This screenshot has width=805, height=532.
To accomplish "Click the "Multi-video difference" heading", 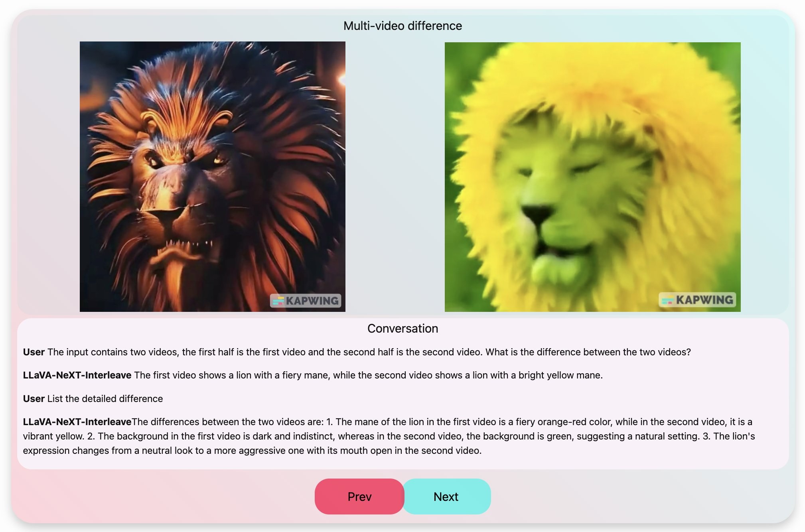I will click(x=402, y=26).
